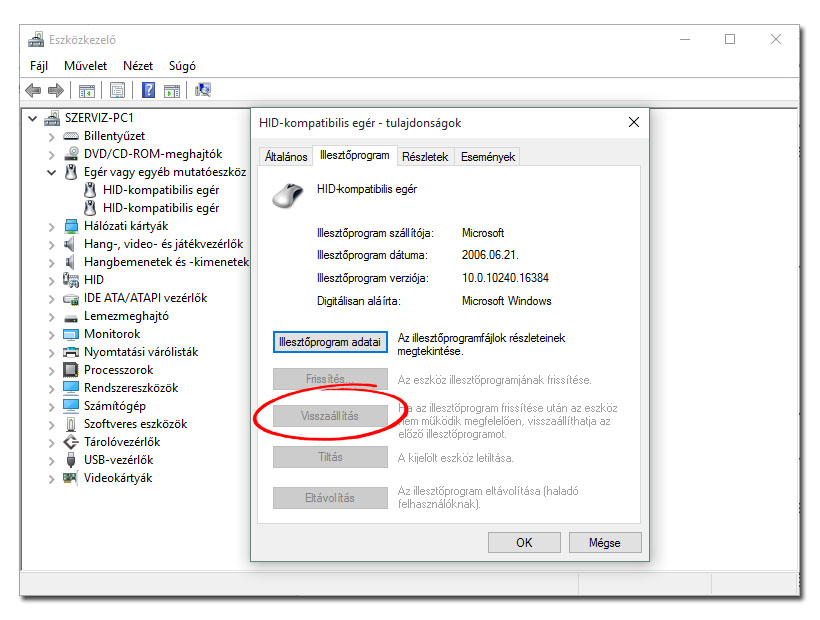Click the Forward arrow toolbar icon
Image resolution: width=820 pixels, height=620 pixels.
tap(56, 91)
